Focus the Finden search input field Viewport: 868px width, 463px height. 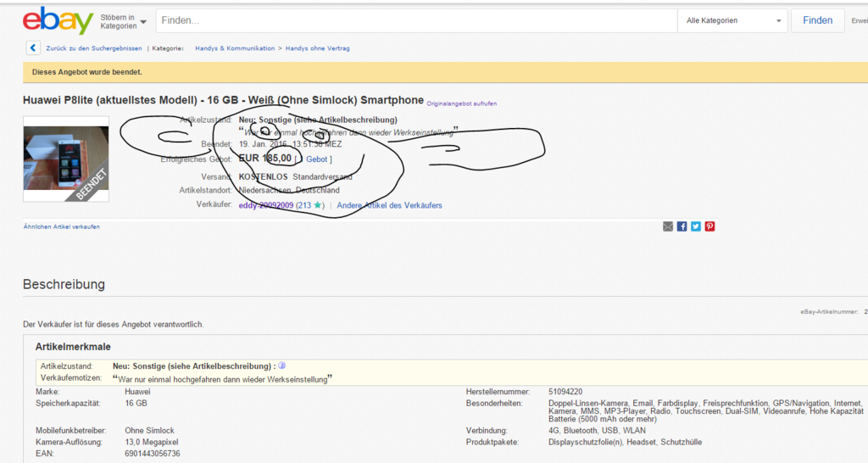coord(416,20)
